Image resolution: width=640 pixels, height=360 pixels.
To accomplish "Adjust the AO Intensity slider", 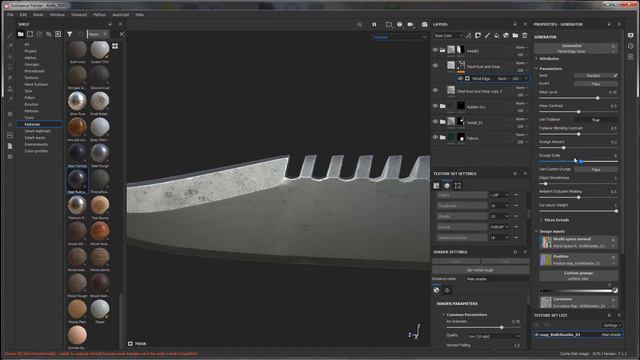I will tap(484, 327).
